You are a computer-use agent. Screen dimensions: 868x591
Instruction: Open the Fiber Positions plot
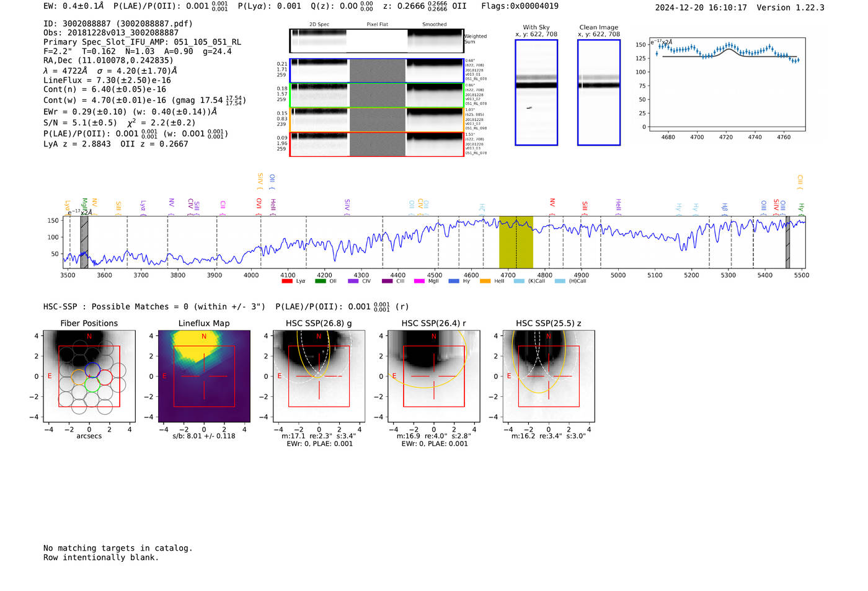[89, 376]
